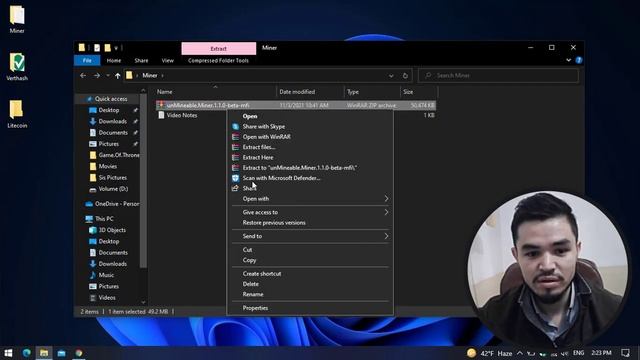Expand the ribbon with chevron
Image resolution: width=640 pixels, height=360 pixels.
(x=568, y=60)
